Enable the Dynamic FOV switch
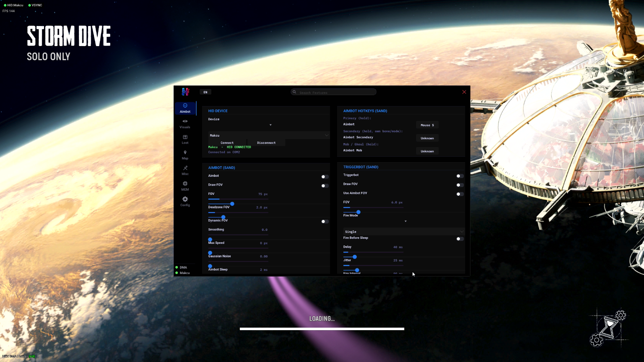The height and width of the screenshot is (362, 644). pyautogui.click(x=325, y=221)
